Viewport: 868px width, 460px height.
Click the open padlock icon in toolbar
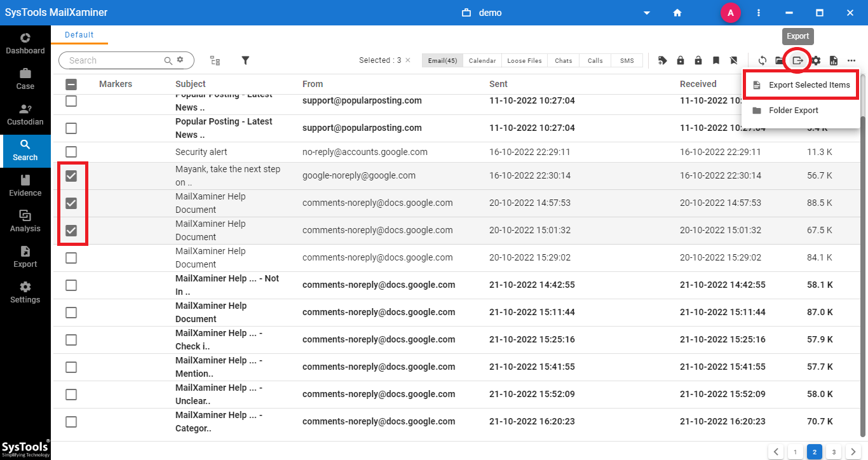tap(698, 60)
